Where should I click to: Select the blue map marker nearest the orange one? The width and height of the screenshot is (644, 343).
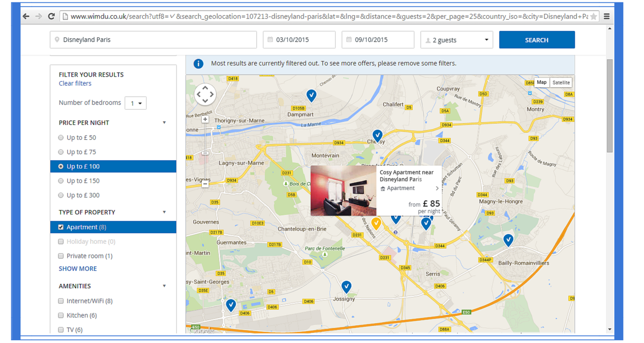tap(395, 218)
